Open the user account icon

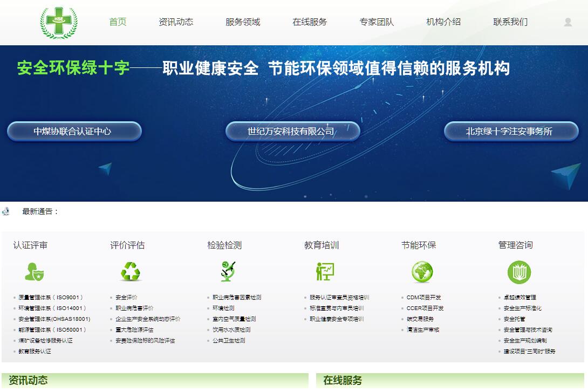568,22
